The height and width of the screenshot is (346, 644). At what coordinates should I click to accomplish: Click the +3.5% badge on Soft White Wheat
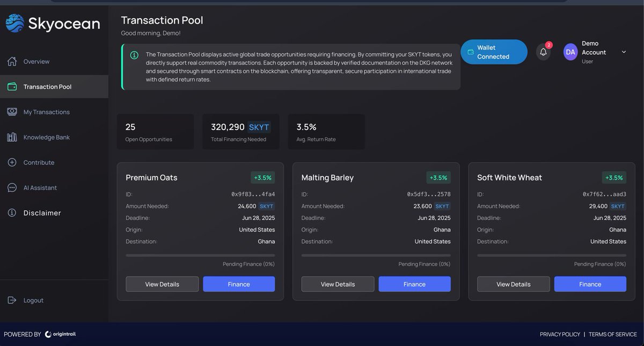point(614,177)
